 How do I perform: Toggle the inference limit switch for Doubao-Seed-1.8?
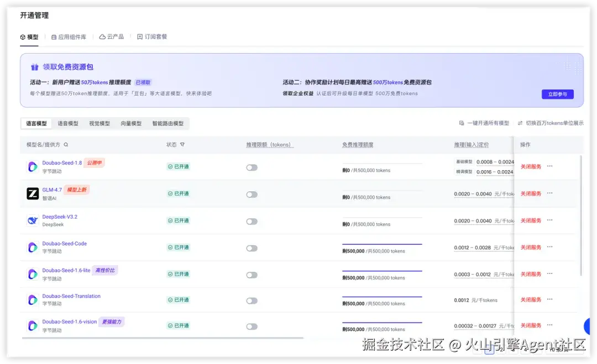click(252, 167)
